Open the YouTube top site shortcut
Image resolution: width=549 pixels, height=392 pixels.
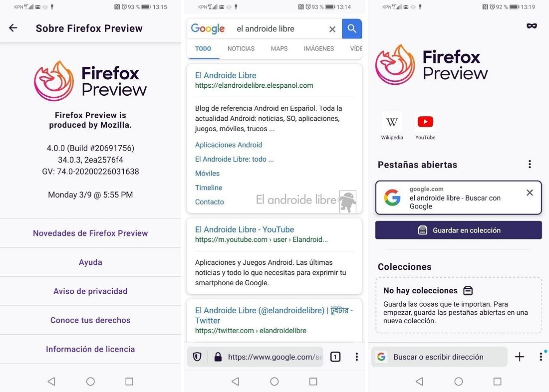(425, 126)
